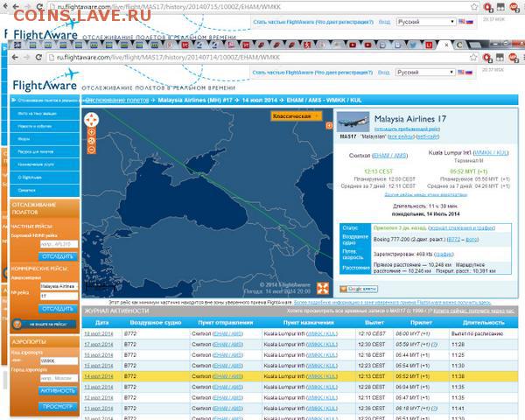Click the ПРОСМОТР button
The width and height of the screenshot is (525, 420).
(58, 407)
